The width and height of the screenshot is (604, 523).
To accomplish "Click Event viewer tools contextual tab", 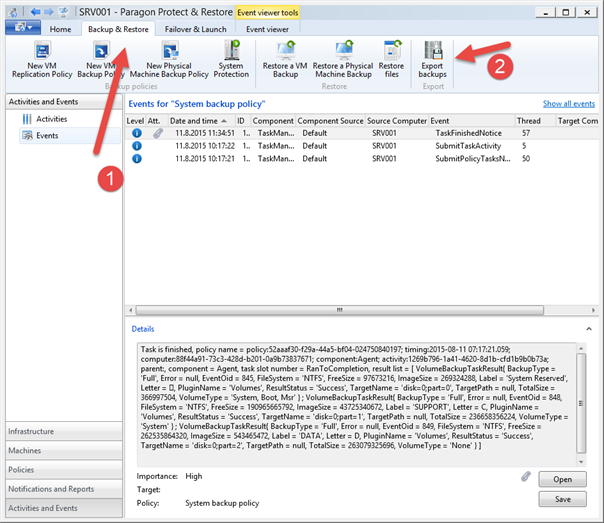I will [x=268, y=13].
